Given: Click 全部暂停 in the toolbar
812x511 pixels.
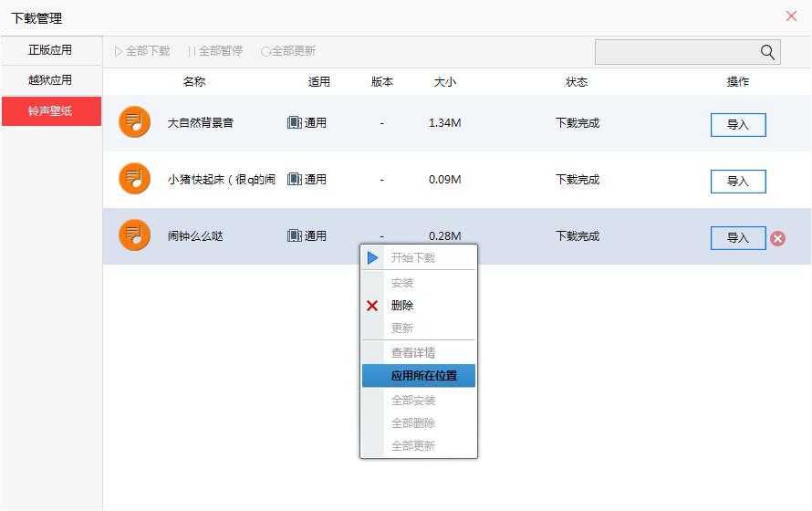Looking at the screenshot, I should click(216, 51).
